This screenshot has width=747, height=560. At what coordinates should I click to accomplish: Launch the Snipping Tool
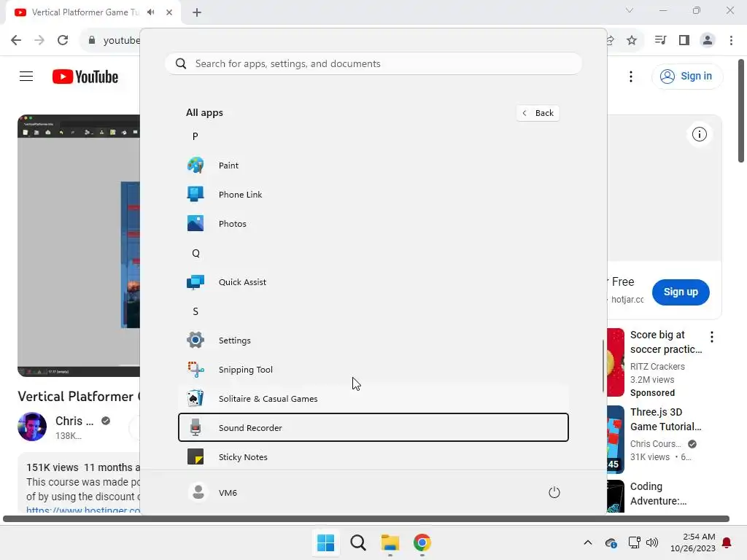[x=373, y=369]
